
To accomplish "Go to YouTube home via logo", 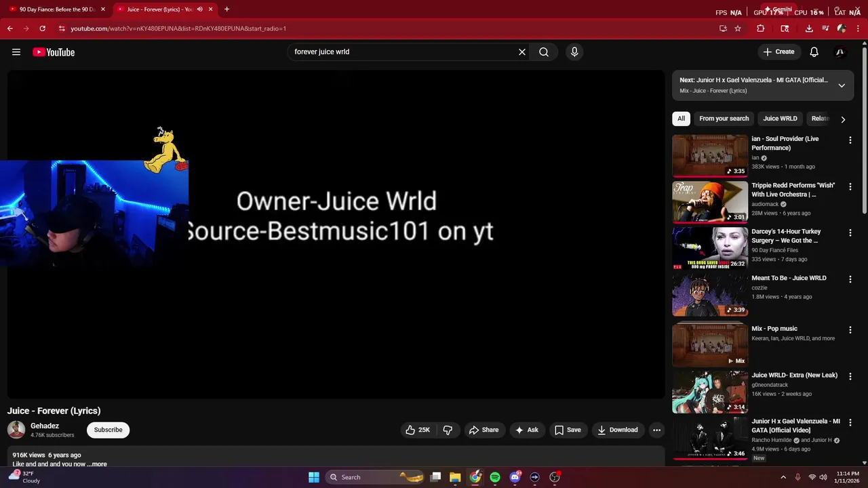I will click(x=54, y=52).
